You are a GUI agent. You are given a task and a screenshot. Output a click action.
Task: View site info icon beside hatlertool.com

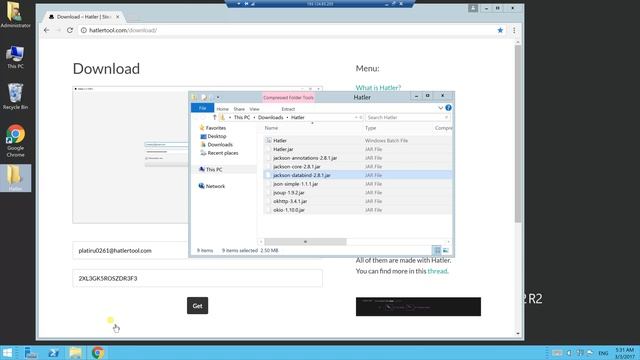pyautogui.click(x=84, y=30)
